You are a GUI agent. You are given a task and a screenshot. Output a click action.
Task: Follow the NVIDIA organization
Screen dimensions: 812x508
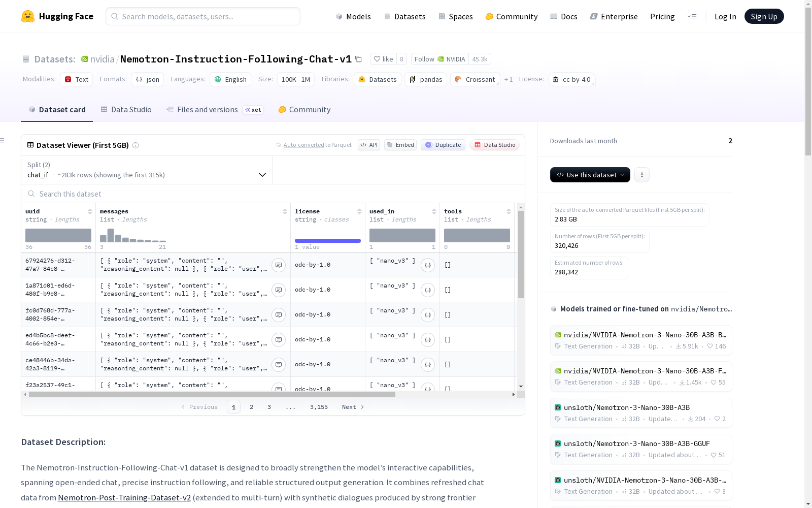(440, 59)
